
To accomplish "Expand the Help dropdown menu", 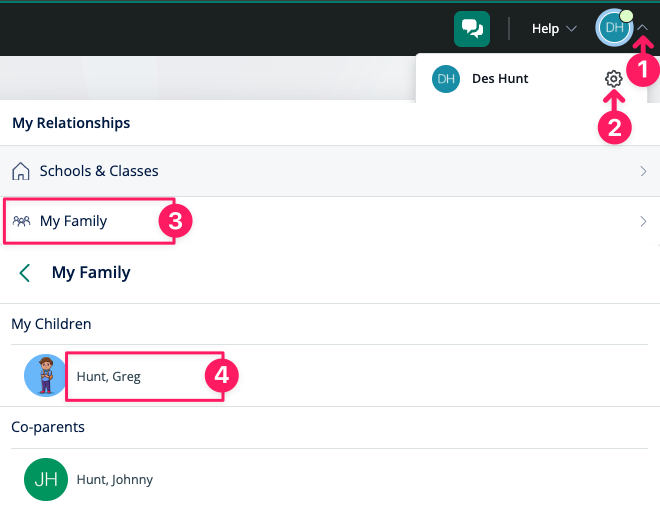I will pos(554,29).
